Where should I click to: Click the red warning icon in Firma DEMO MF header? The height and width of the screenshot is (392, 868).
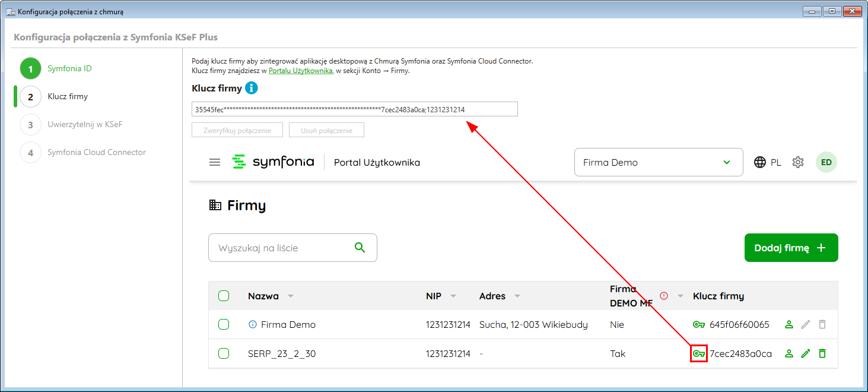coord(664,296)
